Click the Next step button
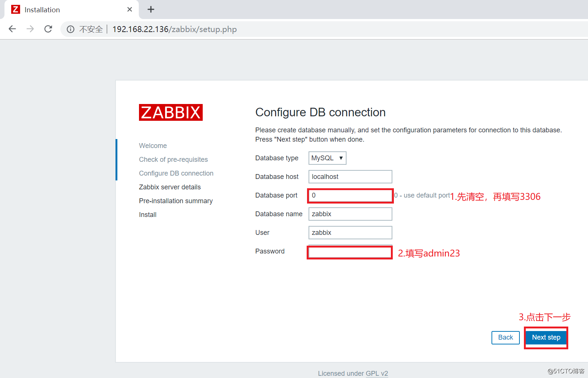588x378 pixels. click(546, 337)
